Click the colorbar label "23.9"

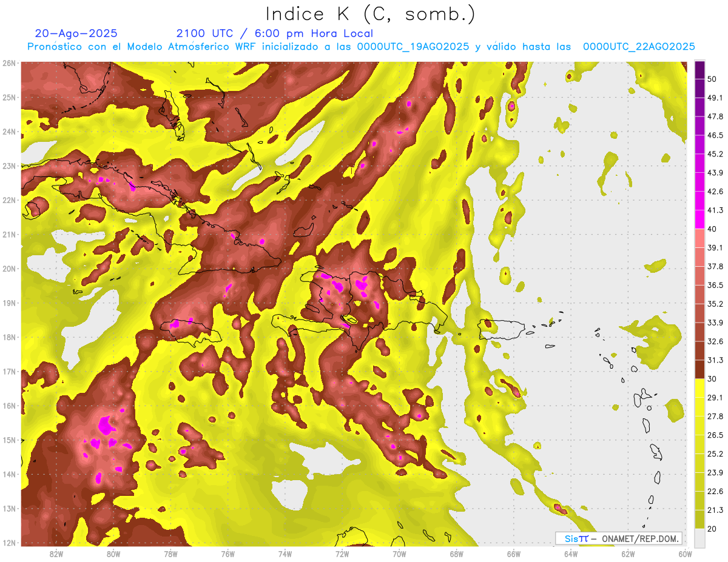coord(715,473)
